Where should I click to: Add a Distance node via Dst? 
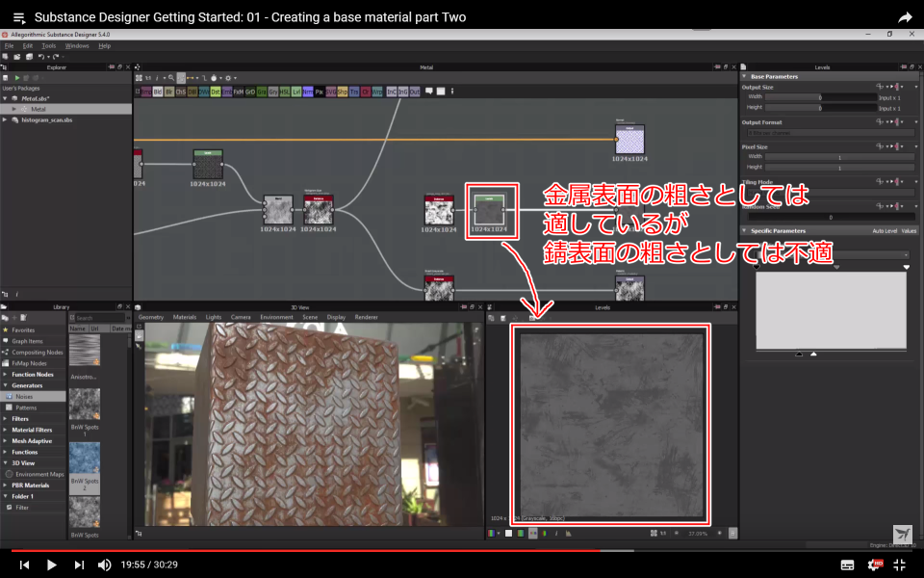[x=216, y=92]
